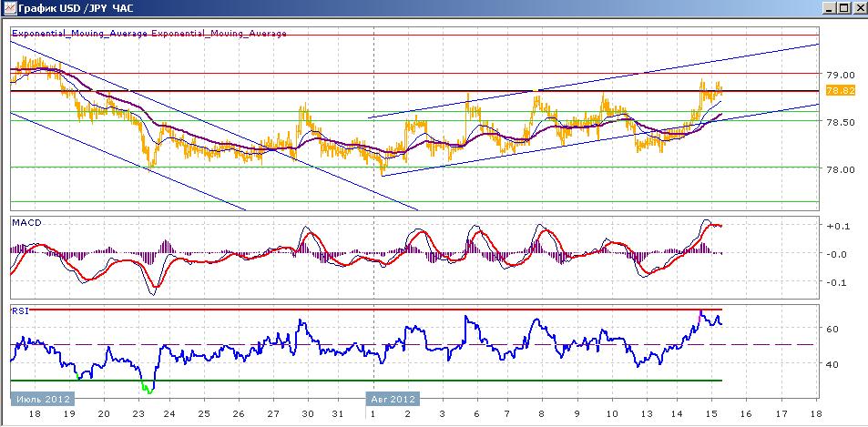
Task: Click date 27 on the time axis
Action: click(x=273, y=413)
